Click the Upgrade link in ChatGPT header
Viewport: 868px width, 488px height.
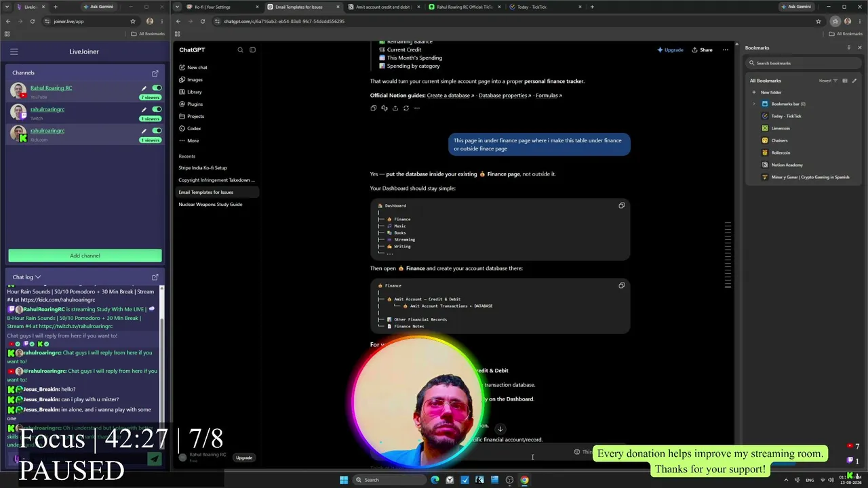670,50
